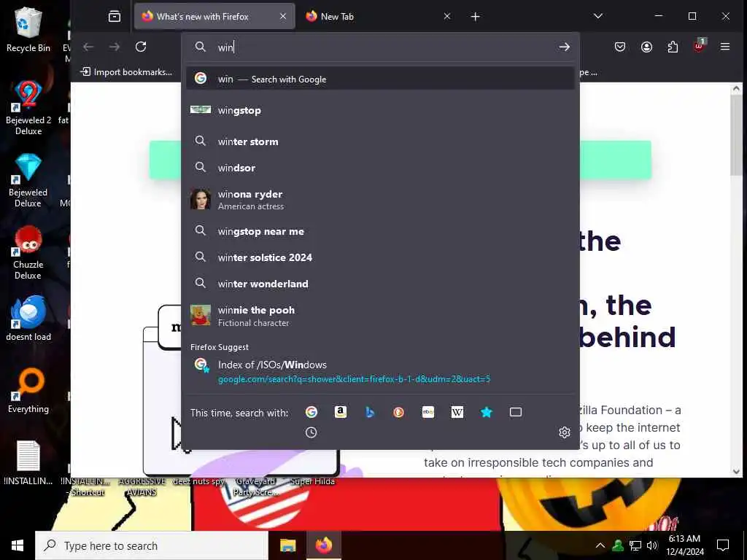747x560 pixels.
Task: Close the New Tab tab
Action: click(447, 17)
